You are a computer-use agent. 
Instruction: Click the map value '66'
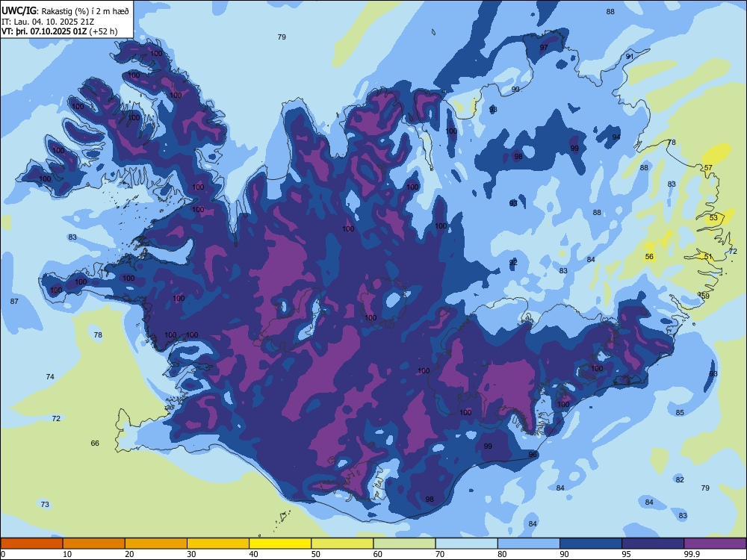(95, 444)
